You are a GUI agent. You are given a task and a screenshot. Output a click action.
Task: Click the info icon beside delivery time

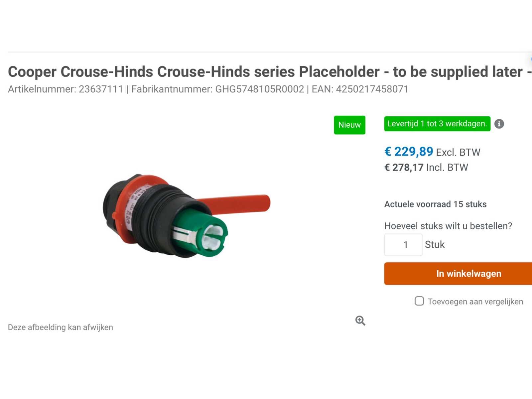pyautogui.click(x=499, y=124)
